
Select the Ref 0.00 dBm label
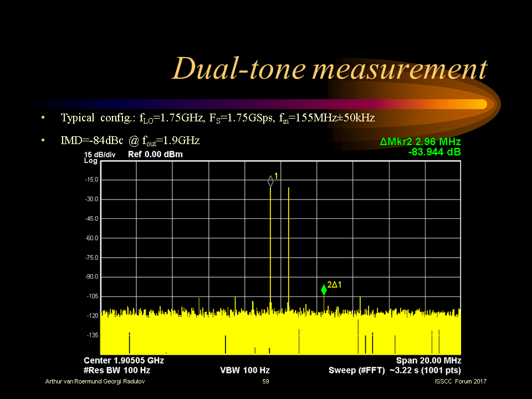point(155,154)
